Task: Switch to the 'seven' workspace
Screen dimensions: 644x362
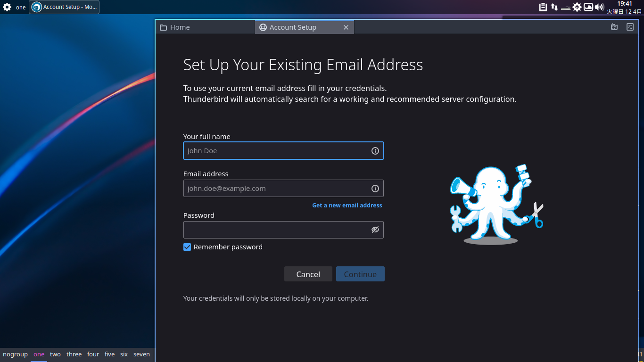Action: tap(141, 354)
